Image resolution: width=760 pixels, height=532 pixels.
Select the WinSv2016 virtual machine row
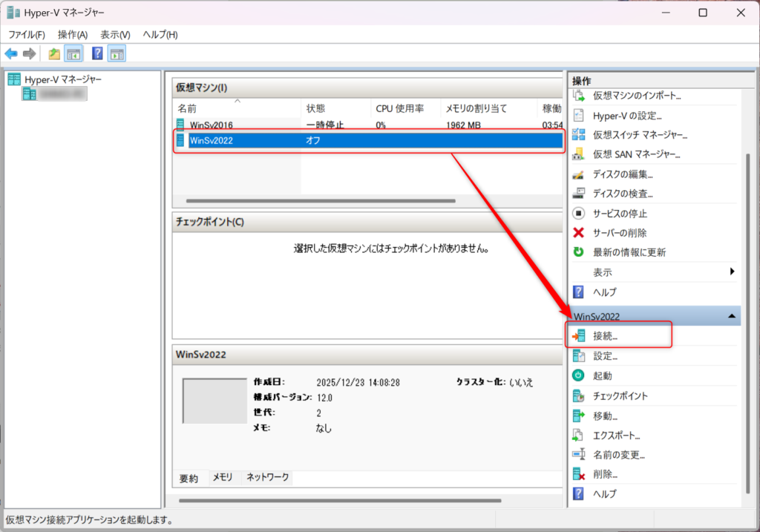(x=211, y=125)
